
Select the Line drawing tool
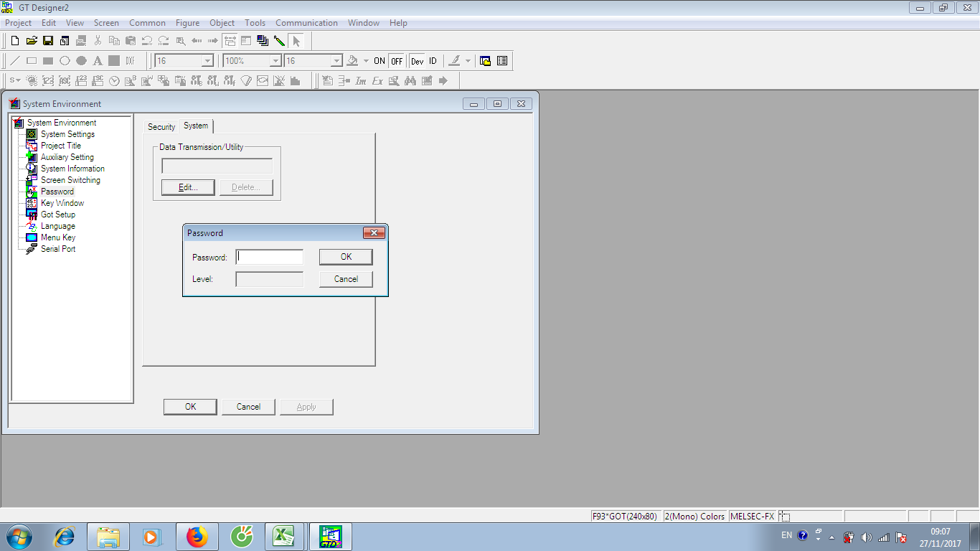(15, 61)
